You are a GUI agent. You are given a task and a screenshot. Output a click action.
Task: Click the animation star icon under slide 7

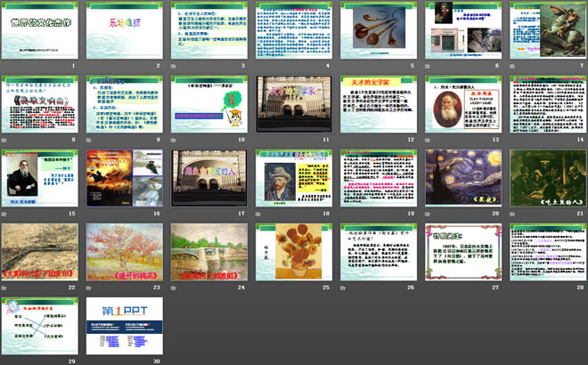point(512,66)
